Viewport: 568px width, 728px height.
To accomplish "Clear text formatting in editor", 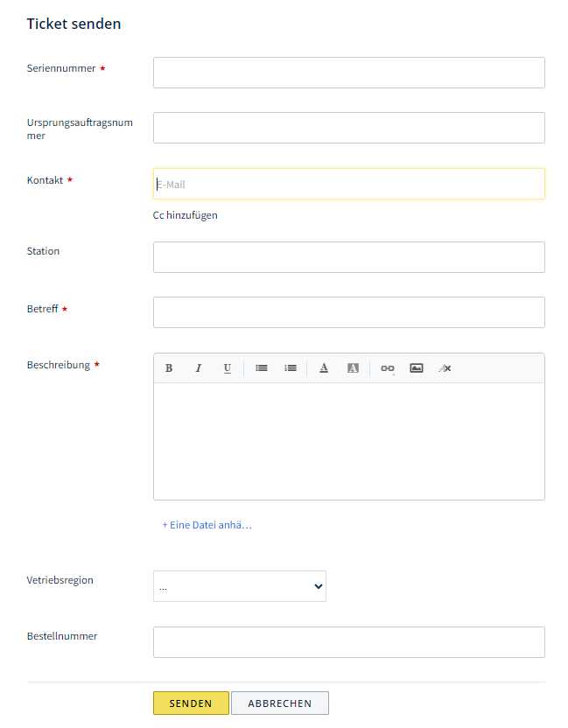I will [445, 368].
